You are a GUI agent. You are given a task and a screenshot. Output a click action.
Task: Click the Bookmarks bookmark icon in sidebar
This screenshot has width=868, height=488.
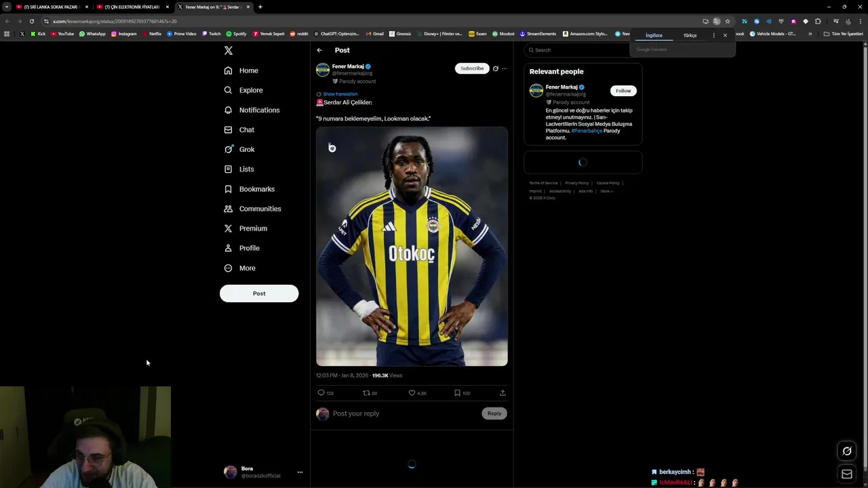[x=228, y=189]
